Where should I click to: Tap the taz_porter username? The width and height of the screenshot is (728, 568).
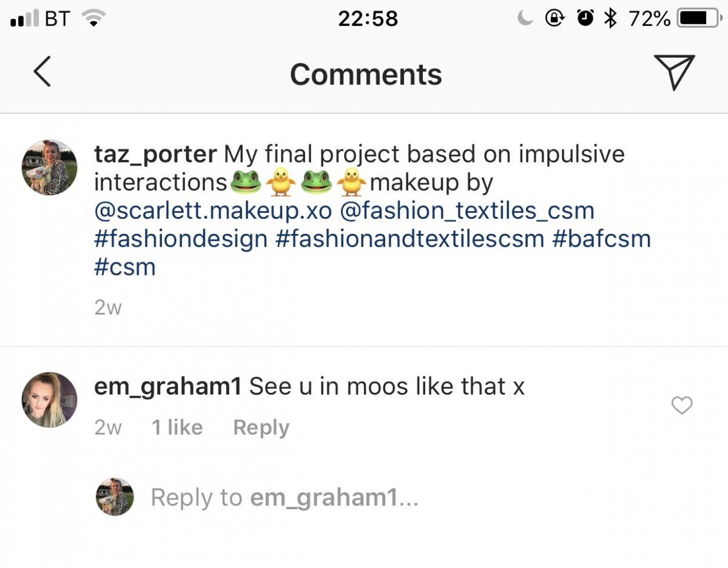155,155
